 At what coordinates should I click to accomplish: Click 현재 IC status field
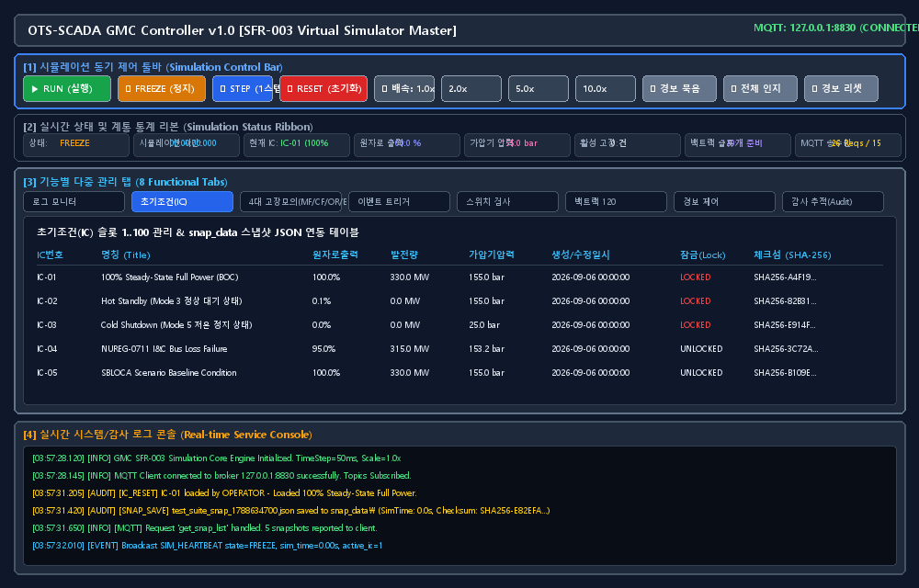pos(297,145)
